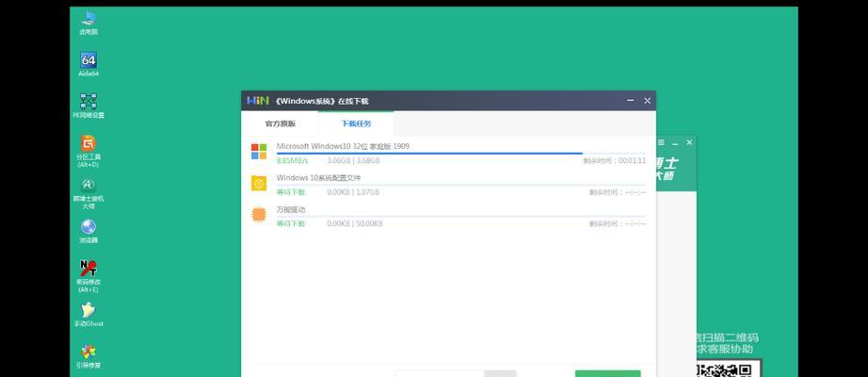
Task: Click the Windows10 download progress bar
Action: [460, 153]
